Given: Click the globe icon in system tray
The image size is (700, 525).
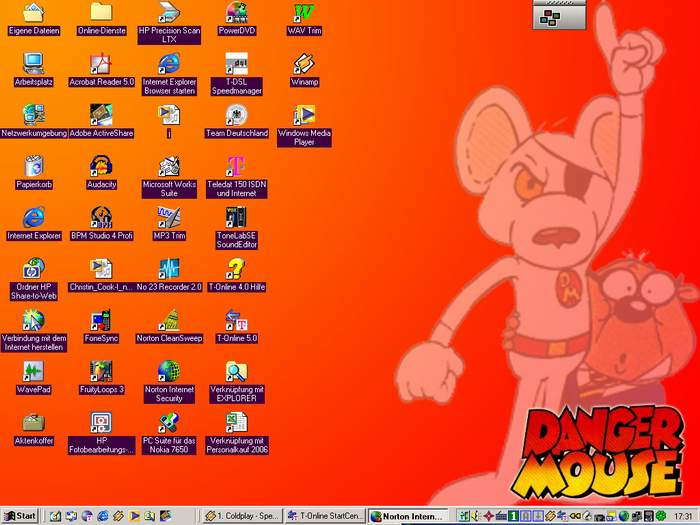Looking at the screenshot, I should (624, 516).
